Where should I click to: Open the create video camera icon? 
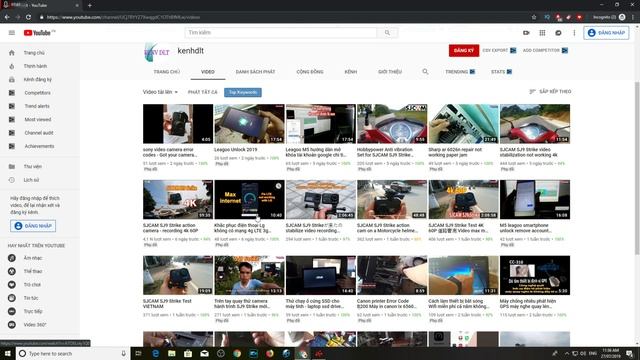point(526,33)
